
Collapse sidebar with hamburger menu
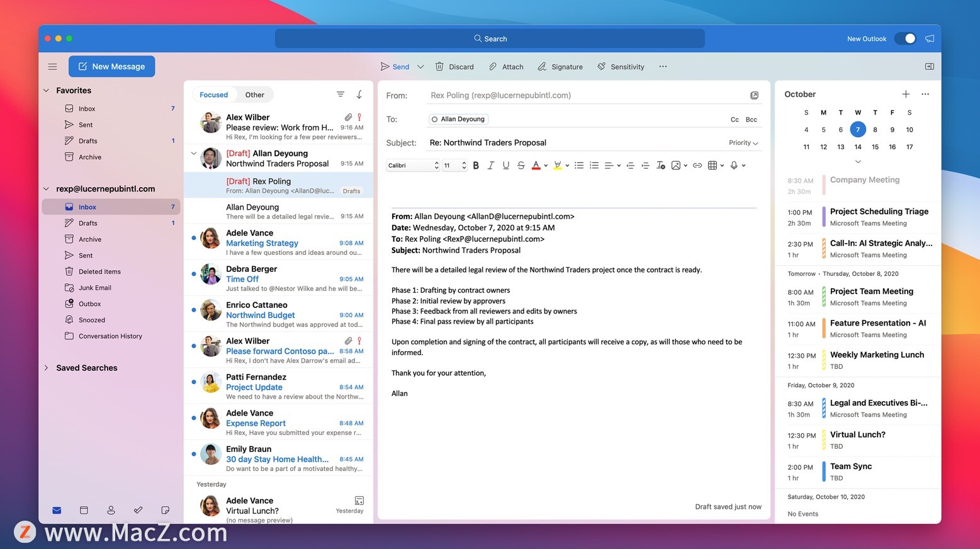tap(53, 67)
